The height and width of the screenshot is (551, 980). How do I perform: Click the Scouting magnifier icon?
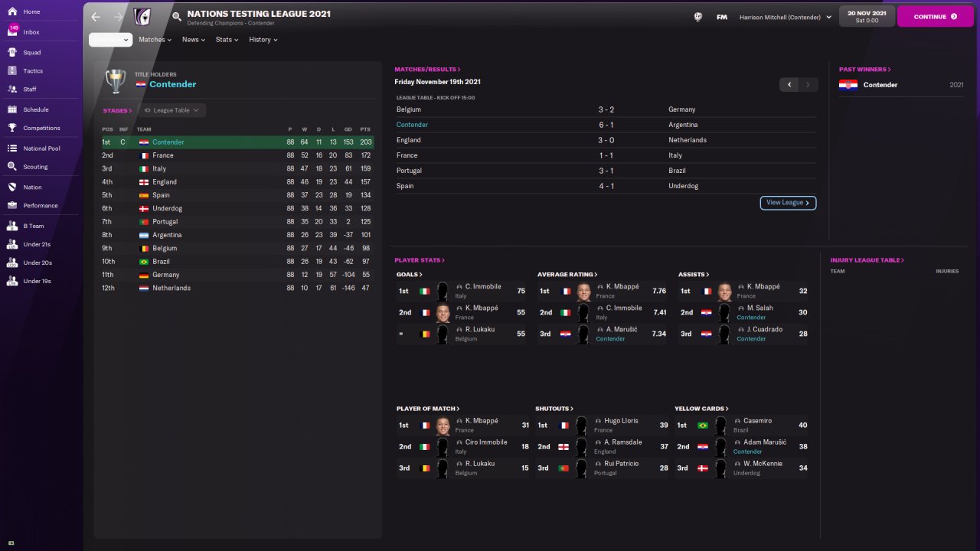(x=12, y=166)
